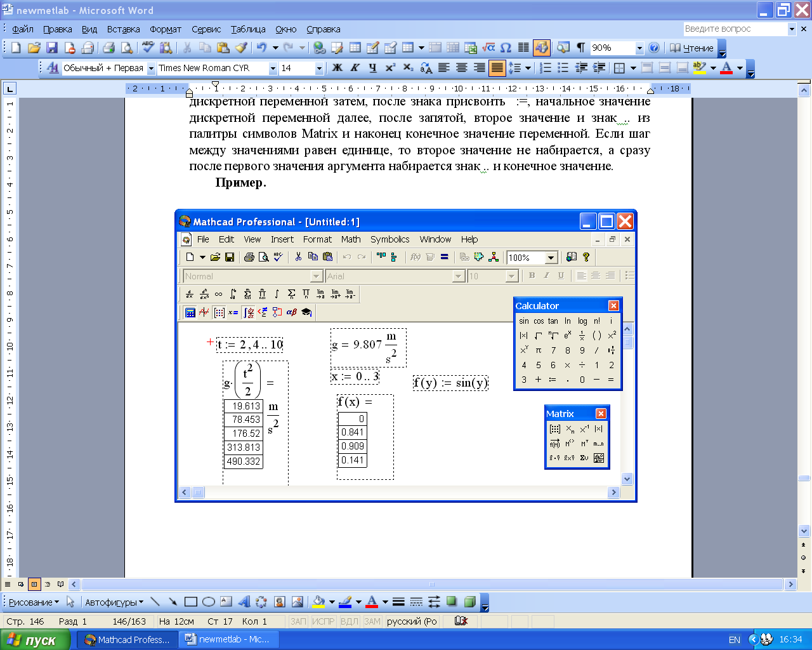Switch to Чтение reading layout
This screenshot has height=650, width=812.
click(x=691, y=48)
